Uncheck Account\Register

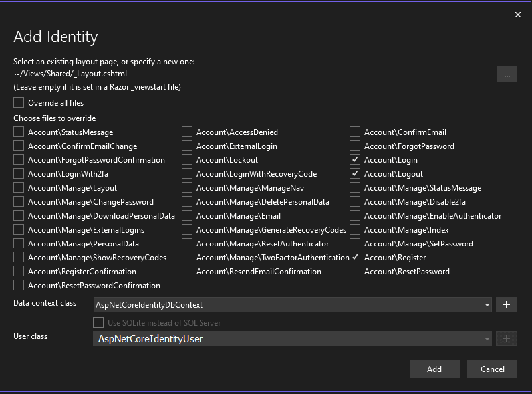click(355, 257)
